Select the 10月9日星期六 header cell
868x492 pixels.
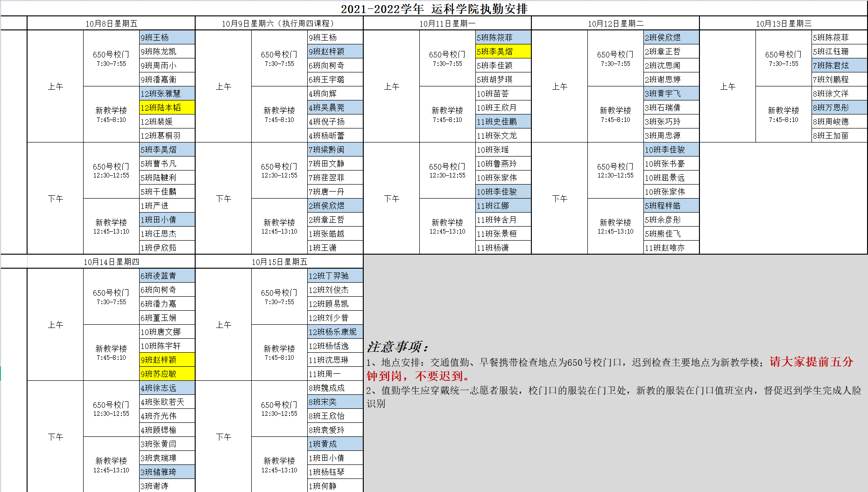tap(278, 23)
